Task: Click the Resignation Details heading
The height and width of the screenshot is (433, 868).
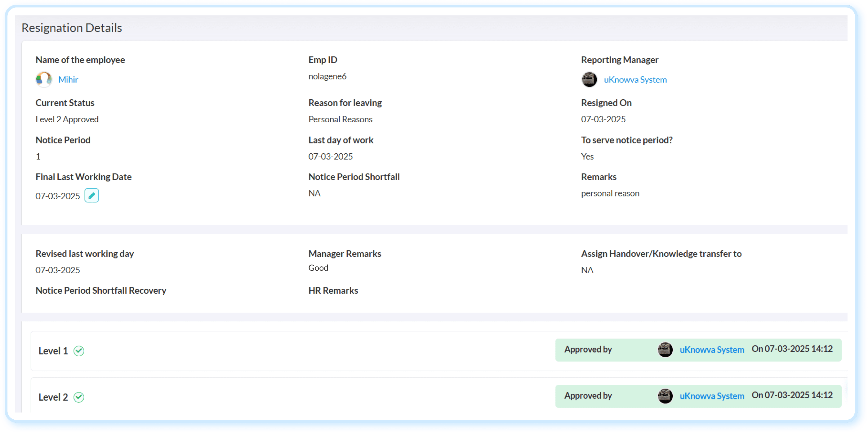Action: point(72,28)
